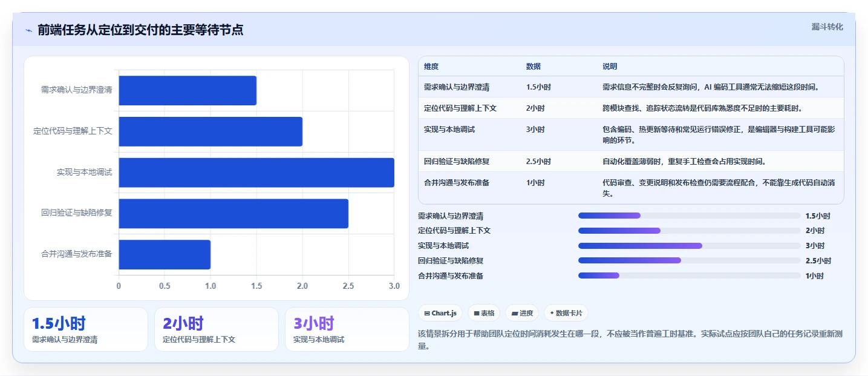Click the 数据卡片 tag chip
868x376 pixels.
[566, 313]
